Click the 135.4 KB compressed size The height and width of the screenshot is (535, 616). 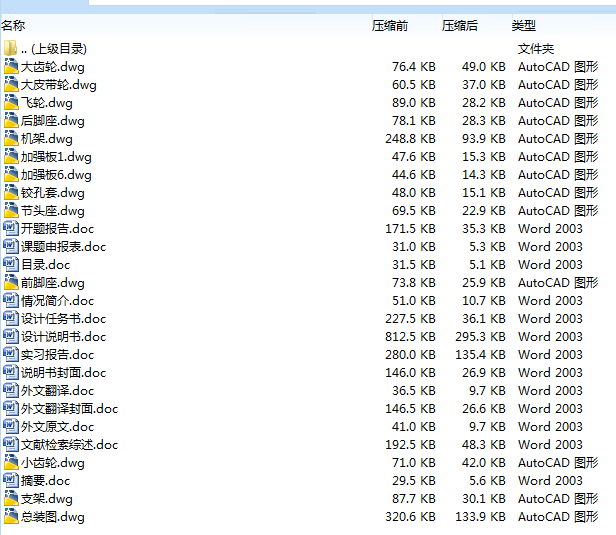(480, 355)
